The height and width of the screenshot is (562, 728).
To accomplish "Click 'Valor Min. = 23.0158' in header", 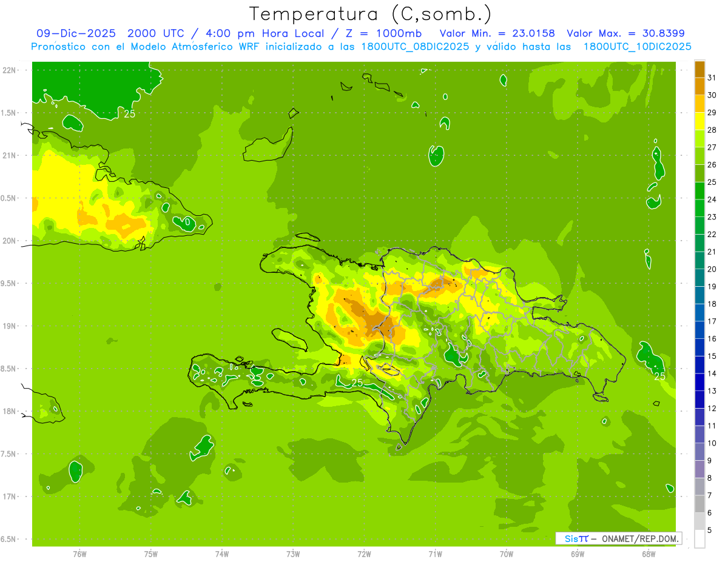I will point(497,33).
